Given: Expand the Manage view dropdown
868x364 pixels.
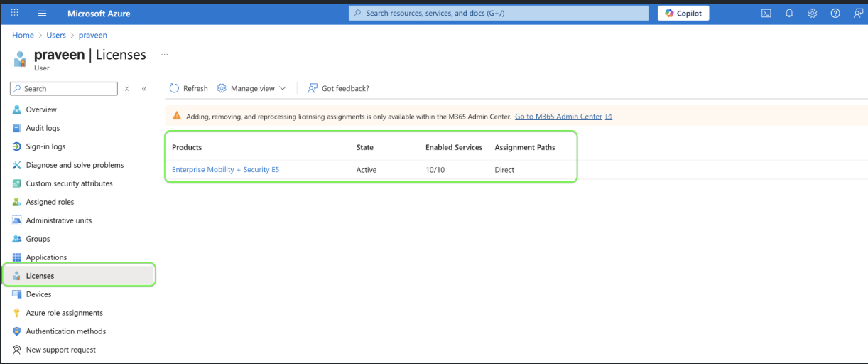Looking at the screenshot, I should click(x=251, y=88).
